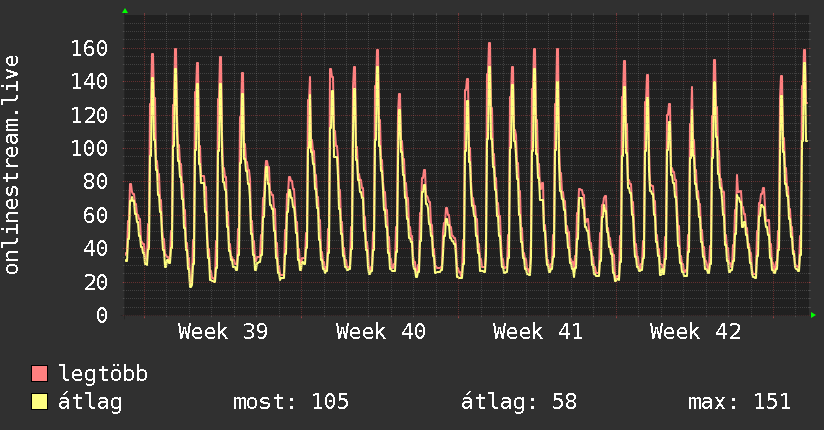This screenshot has height=430, width=824.
Task: Click the green arrow atop the y-axis
Action: coord(125,11)
